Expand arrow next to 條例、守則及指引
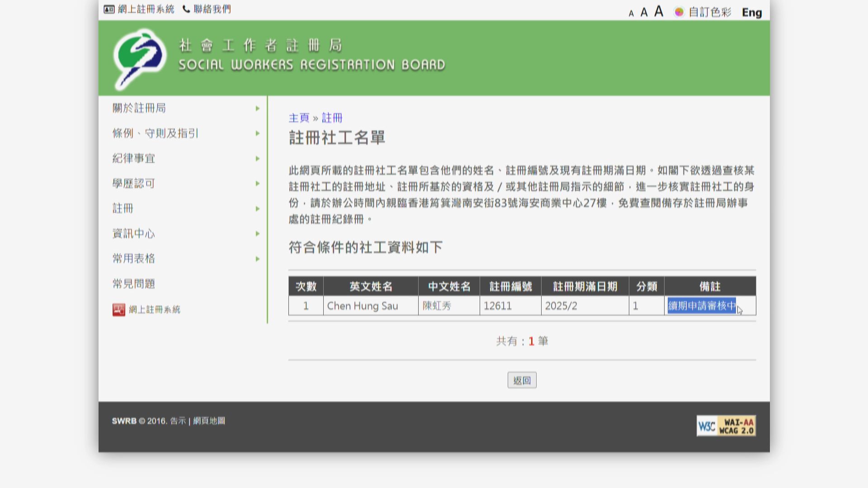868x488 pixels. click(x=258, y=133)
